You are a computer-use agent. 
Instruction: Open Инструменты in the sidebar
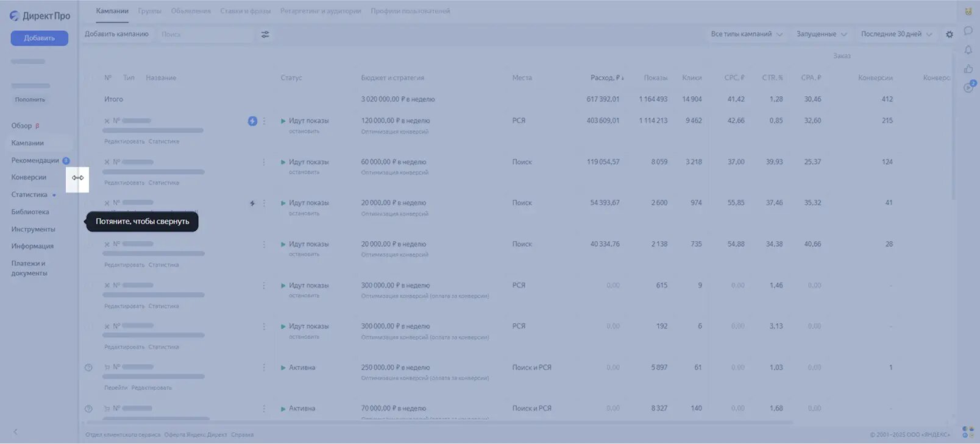click(x=34, y=230)
